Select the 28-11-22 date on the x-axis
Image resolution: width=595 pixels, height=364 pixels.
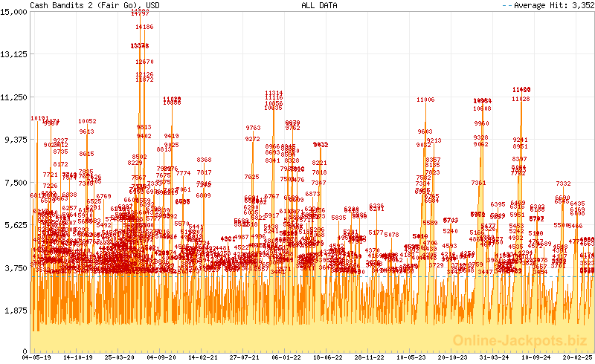(370, 357)
